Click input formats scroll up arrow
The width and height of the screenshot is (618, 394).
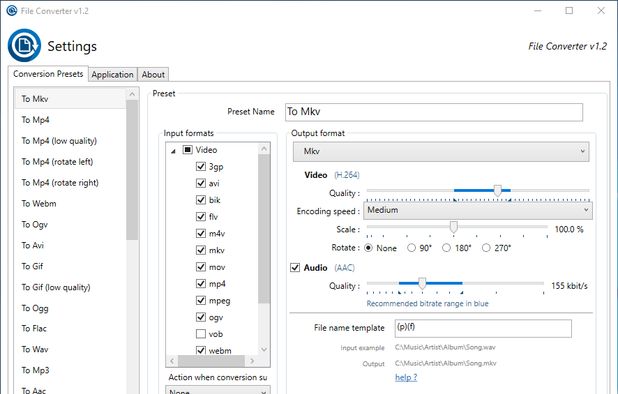click(x=264, y=149)
